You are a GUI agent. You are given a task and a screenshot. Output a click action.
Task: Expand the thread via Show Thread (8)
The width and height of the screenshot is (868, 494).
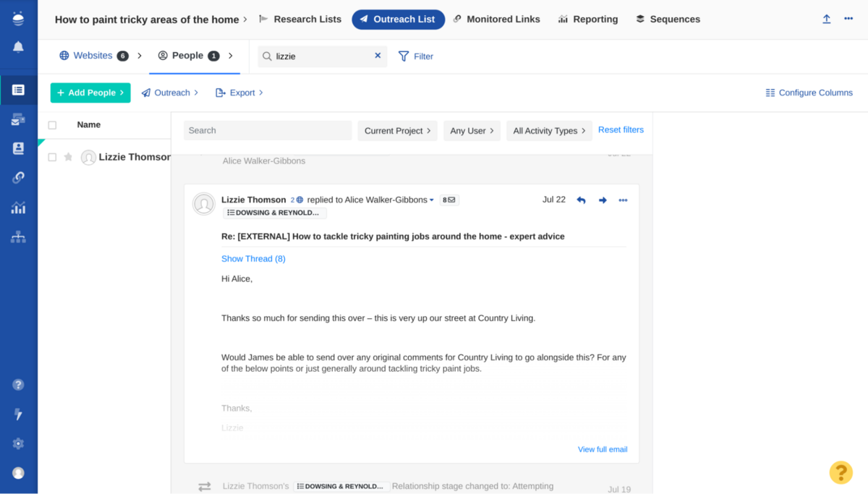coord(253,259)
